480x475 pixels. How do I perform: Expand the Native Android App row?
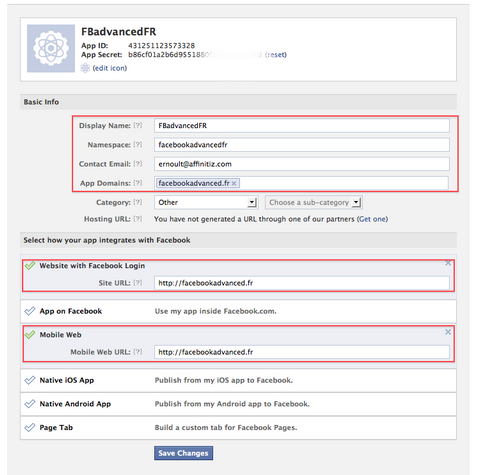[238, 404]
